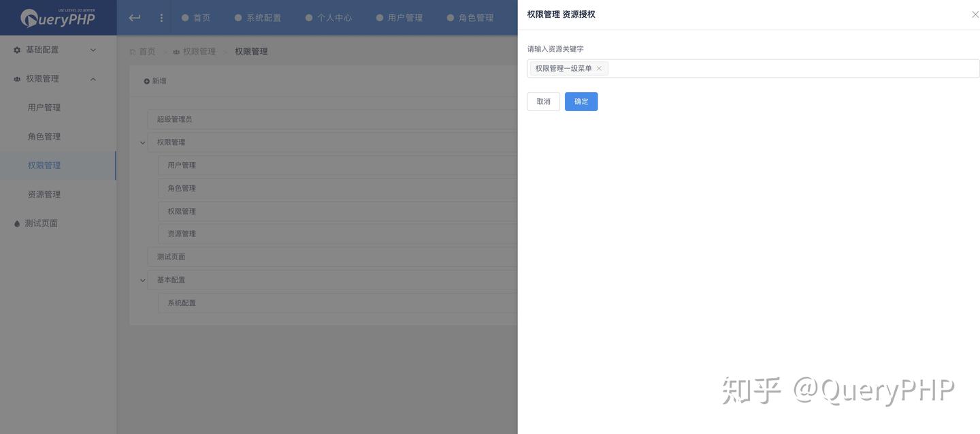
Task: Click 权限管理 breadcrumb link with icon
Action: click(x=194, y=52)
